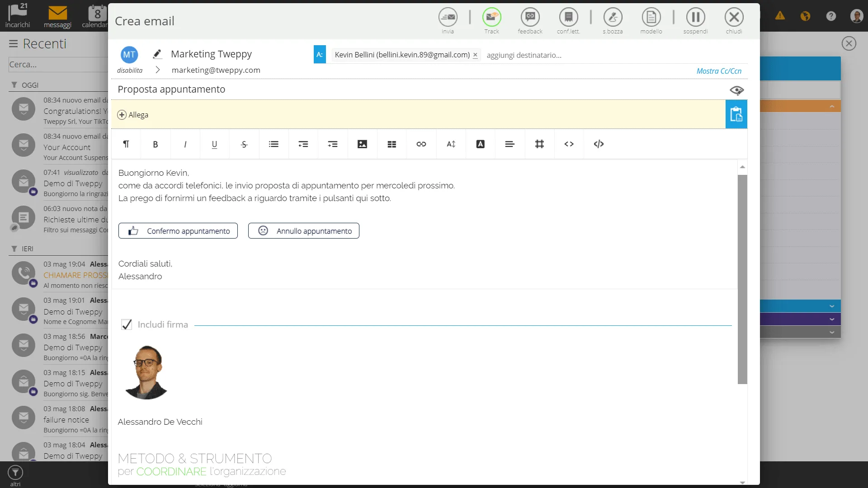The height and width of the screenshot is (488, 868).
Task: Toggle underline formatting
Action: (214, 144)
